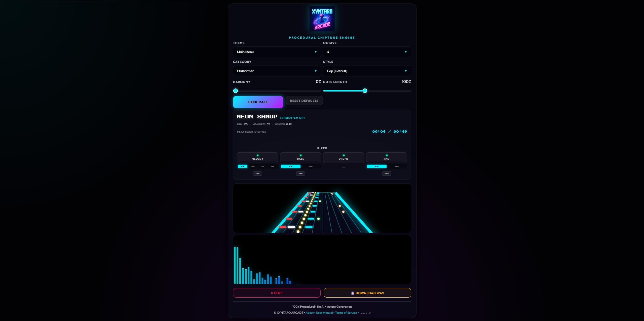Toggle the Pad channel button
The height and width of the screenshot is (321, 644).
(386, 157)
